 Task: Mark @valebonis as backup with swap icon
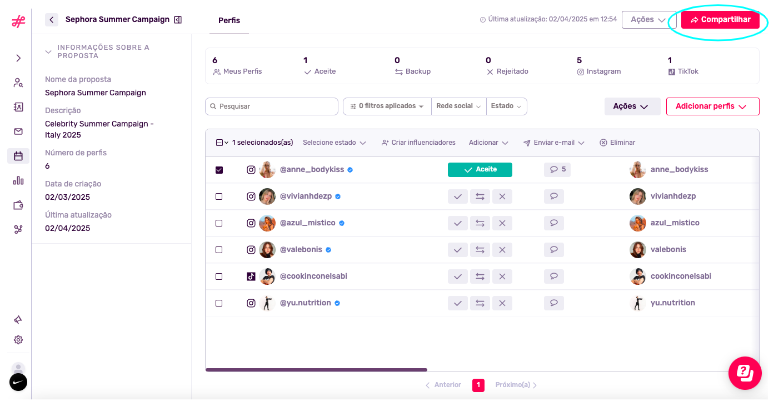[x=480, y=250]
